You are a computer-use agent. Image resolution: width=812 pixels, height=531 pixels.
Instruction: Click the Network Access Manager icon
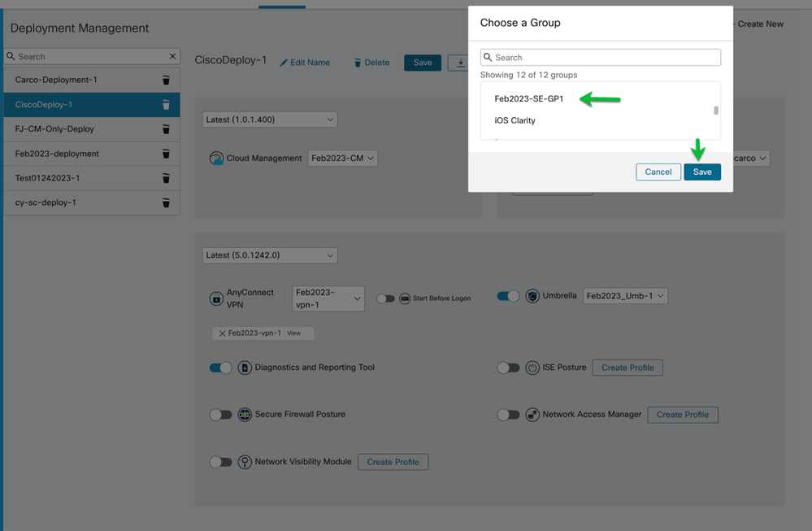[x=532, y=415]
